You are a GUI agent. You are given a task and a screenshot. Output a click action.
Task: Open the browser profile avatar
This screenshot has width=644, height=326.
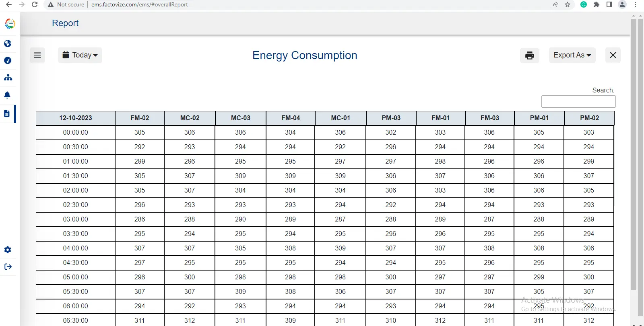[x=622, y=4]
